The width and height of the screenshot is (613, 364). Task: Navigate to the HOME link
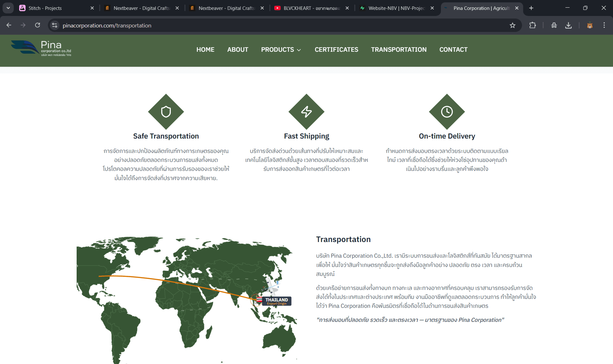pyautogui.click(x=205, y=49)
